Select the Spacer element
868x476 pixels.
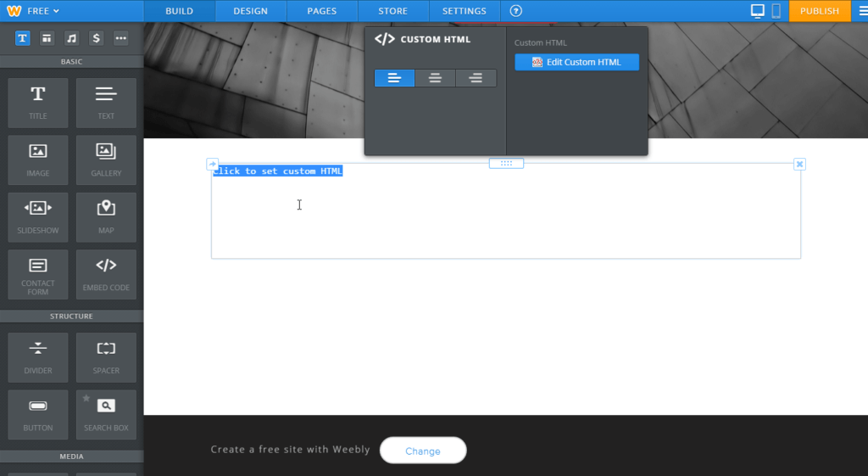coord(106,357)
